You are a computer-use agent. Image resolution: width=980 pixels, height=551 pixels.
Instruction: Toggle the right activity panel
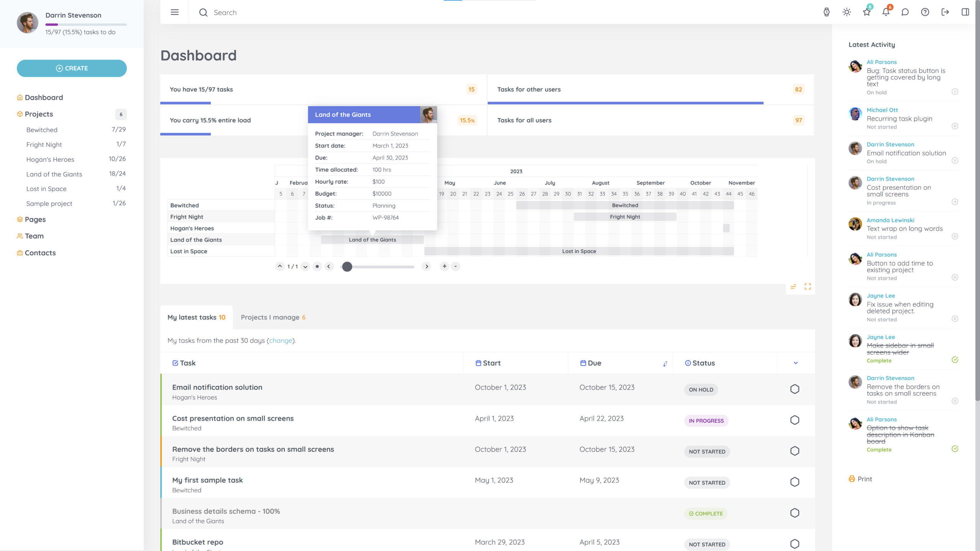[965, 12]
